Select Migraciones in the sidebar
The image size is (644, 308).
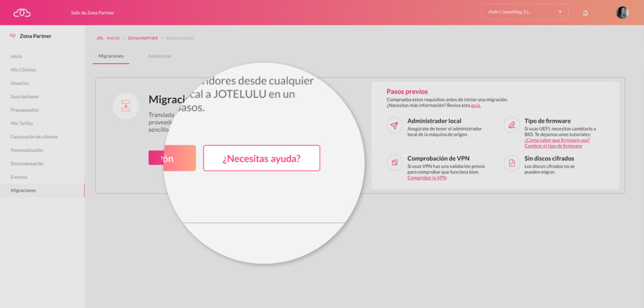click(42, 190)
